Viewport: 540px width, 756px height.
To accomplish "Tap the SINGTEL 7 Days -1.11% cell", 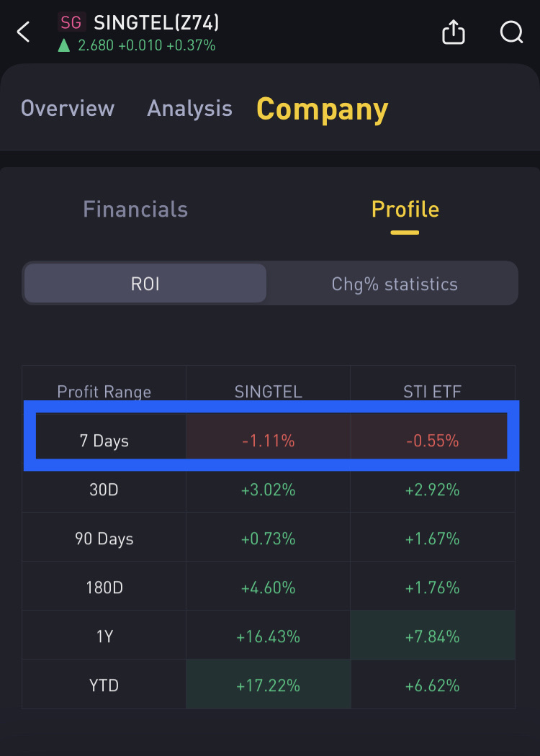I will coord(268,441).
